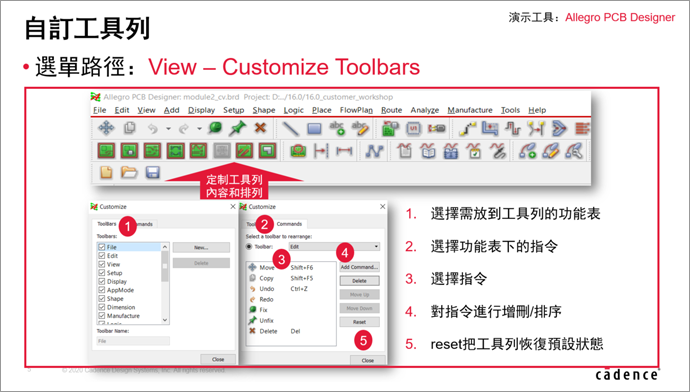Open the Route menu
This screenshot has height=392, width=690.
pos(391,110)
